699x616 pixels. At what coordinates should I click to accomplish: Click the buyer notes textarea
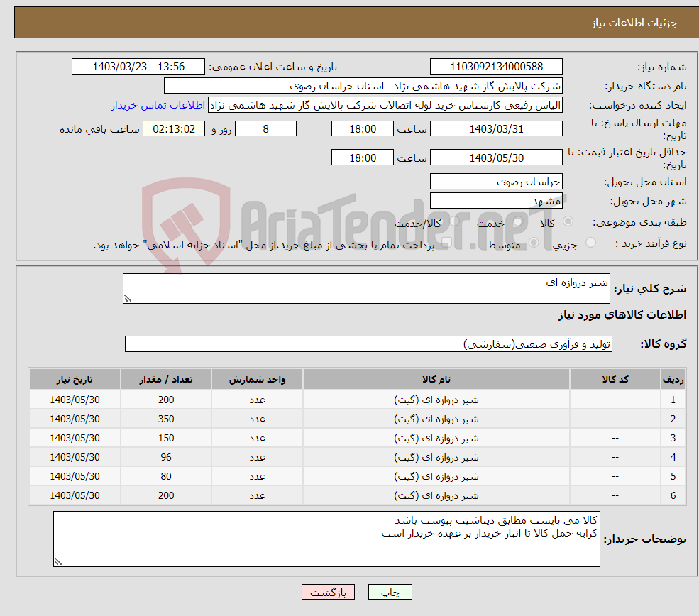click(x=326, y=539)
